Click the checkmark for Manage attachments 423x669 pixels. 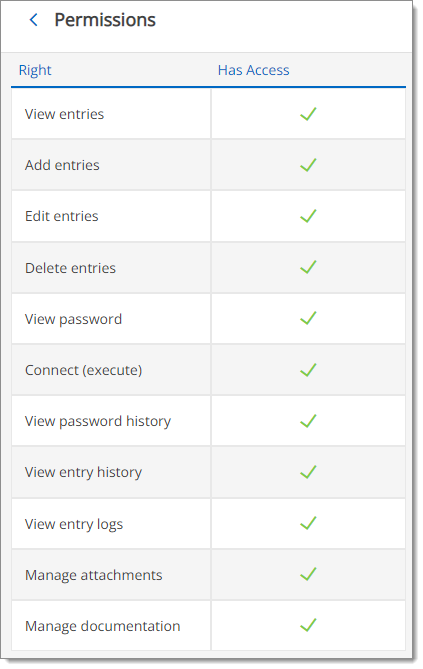click(x=308, y=574)
